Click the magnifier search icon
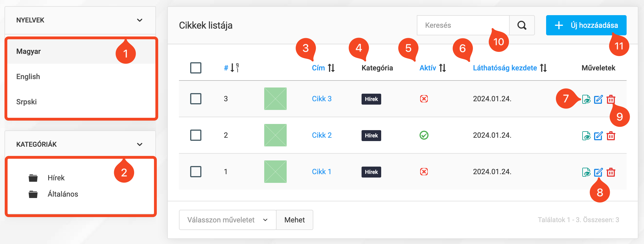Viewport: 644px width, 244px height. [x=522, y=25]
